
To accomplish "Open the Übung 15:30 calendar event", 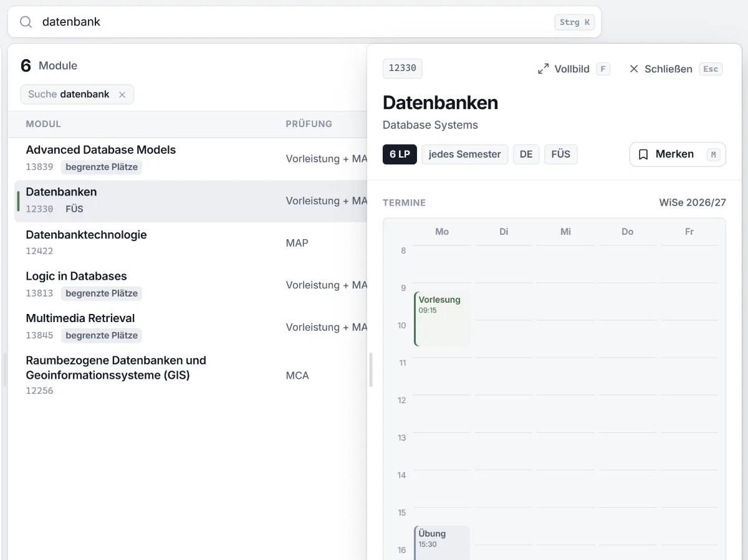I will pos(442,543).
